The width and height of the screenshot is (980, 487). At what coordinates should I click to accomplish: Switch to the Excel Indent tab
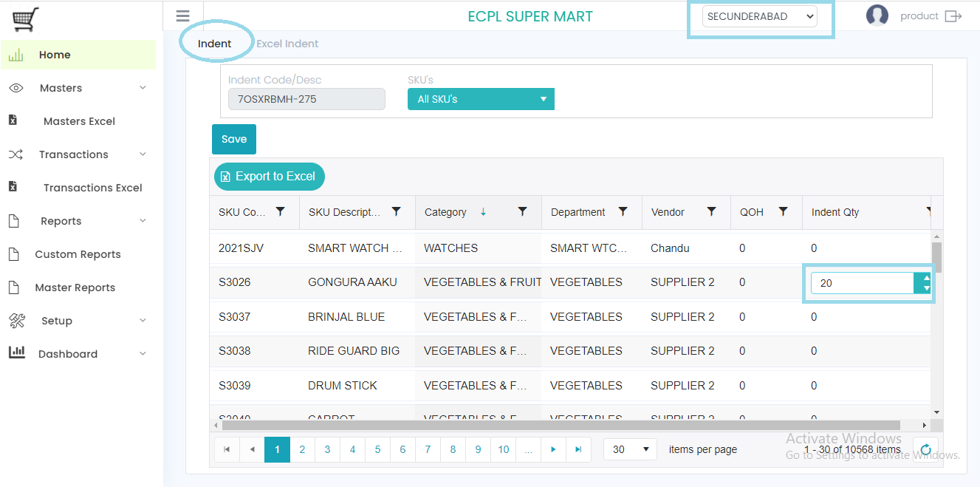click(x=287, y=44)
